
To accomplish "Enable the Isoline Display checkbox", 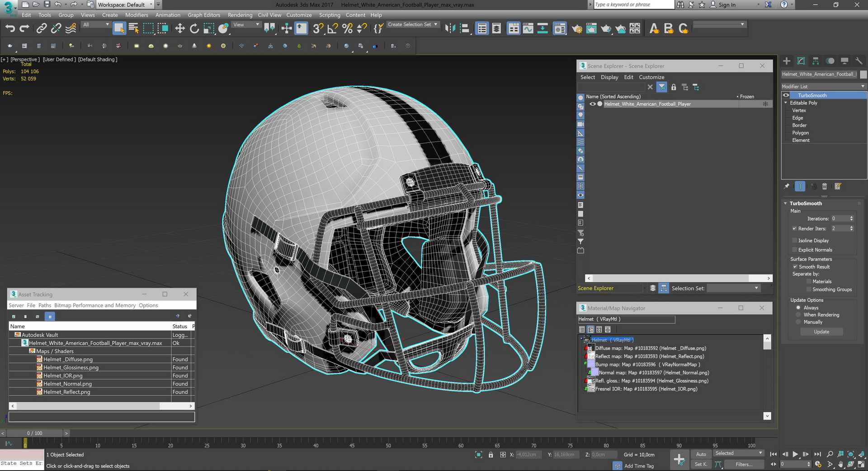I will [x=795, y=240].
